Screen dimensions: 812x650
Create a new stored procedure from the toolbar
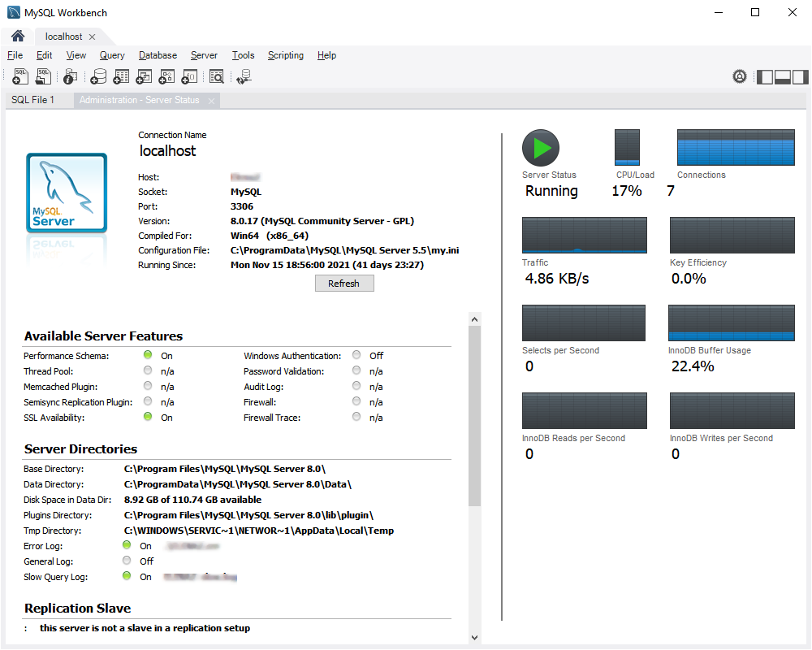click(x=166, y=76)
